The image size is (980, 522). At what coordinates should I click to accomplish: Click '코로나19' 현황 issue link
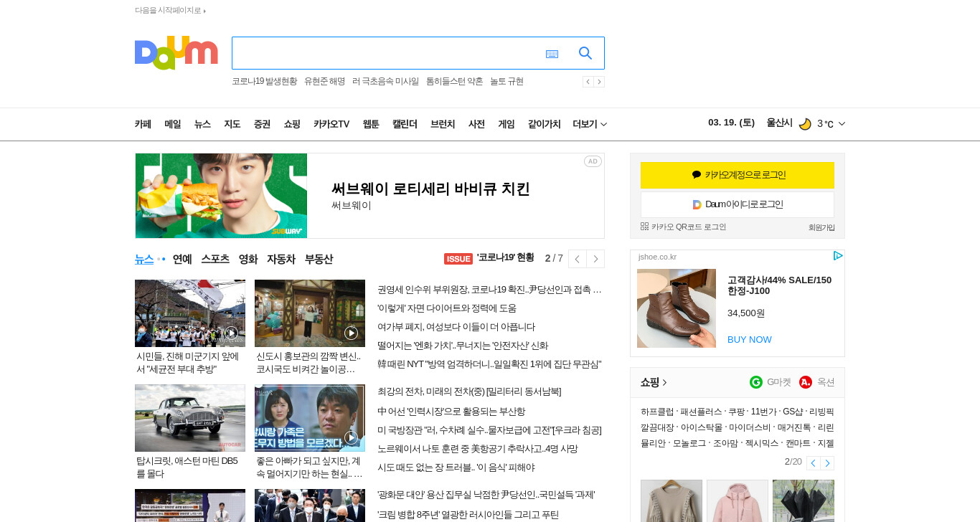tap(505, 258)
